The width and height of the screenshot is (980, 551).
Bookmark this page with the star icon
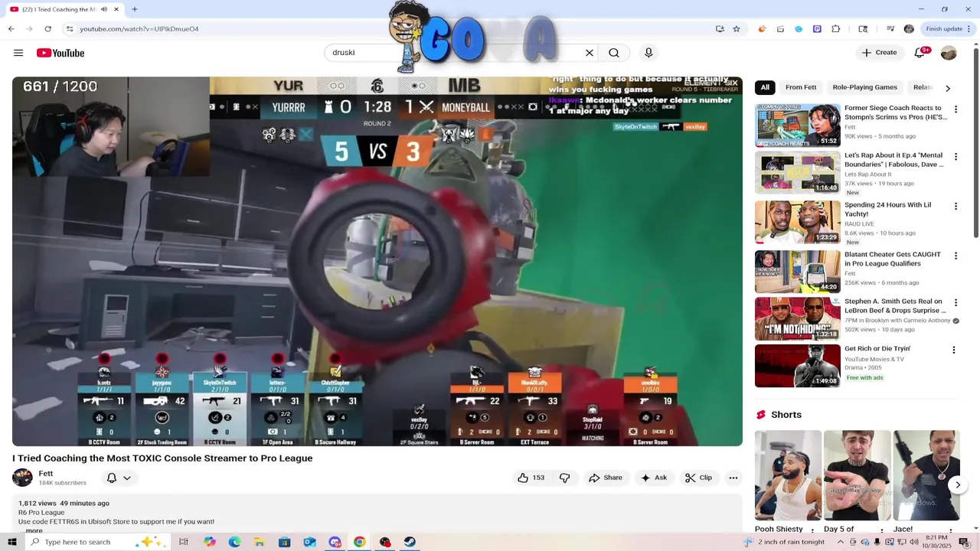[x=737, y=29]
